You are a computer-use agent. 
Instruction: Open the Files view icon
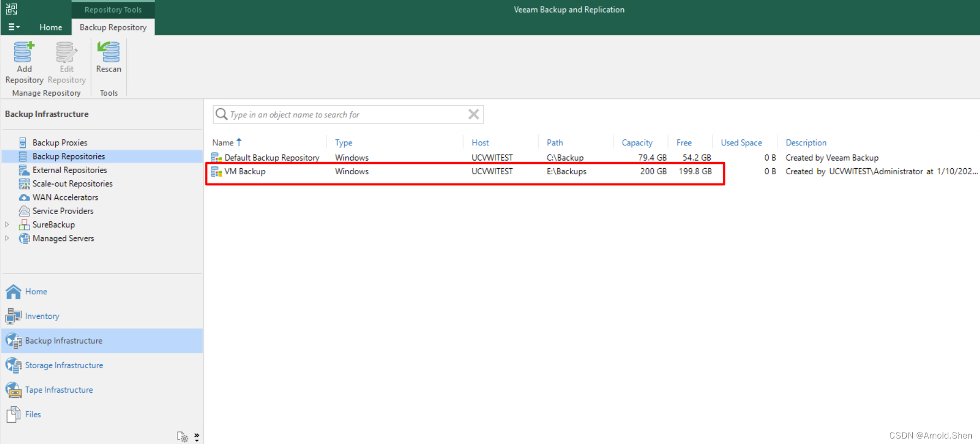pos(14,415)
